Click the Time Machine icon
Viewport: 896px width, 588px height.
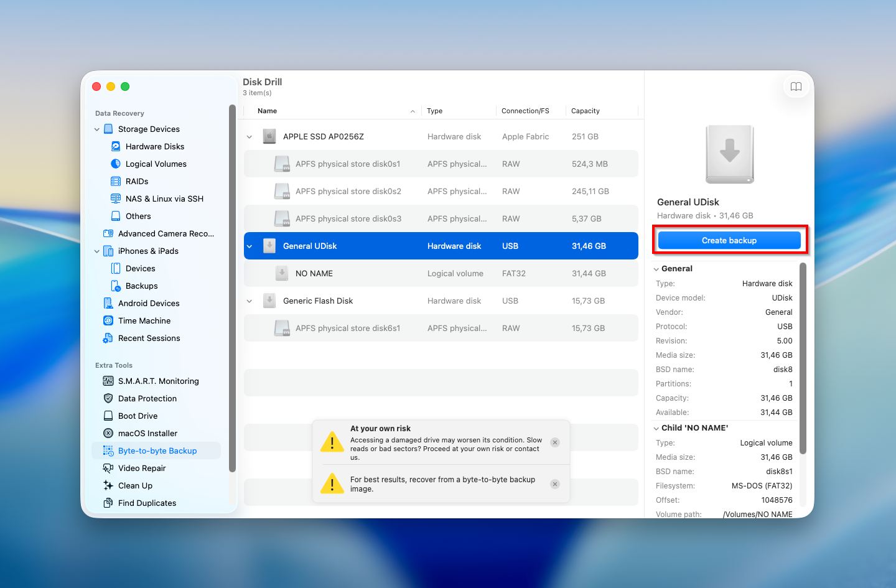108,320
